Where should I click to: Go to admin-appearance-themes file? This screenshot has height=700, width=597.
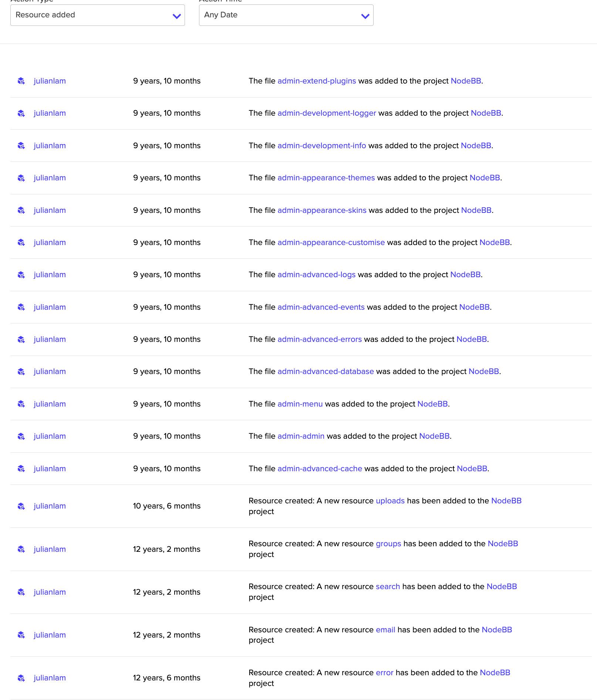[x=326, y=178]
